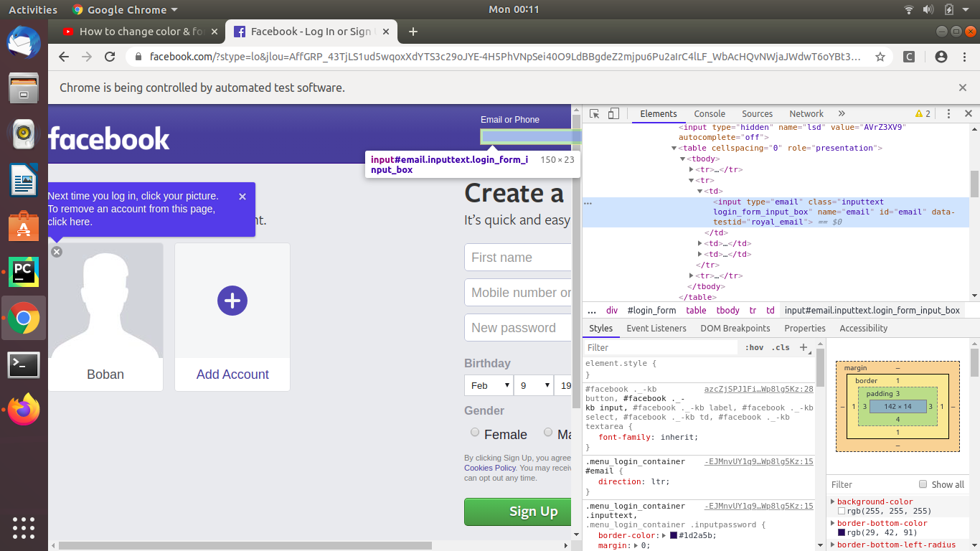Open the Cookies Policy link
Screen dimensions: 980x551
pos(490,468)
